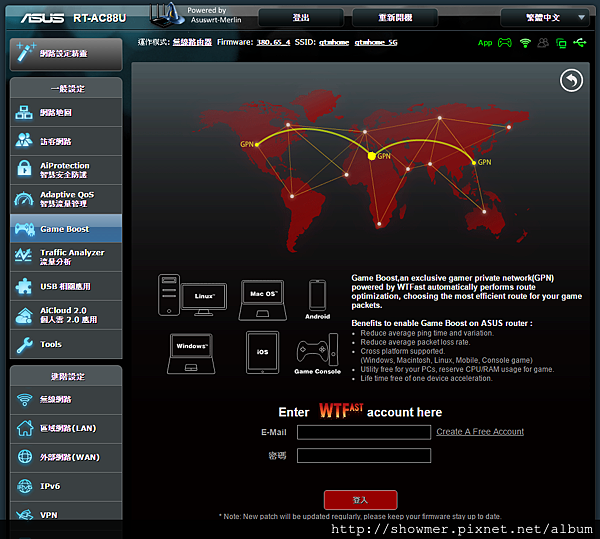Click the Tools wrench icon

[x=24, y=344]
